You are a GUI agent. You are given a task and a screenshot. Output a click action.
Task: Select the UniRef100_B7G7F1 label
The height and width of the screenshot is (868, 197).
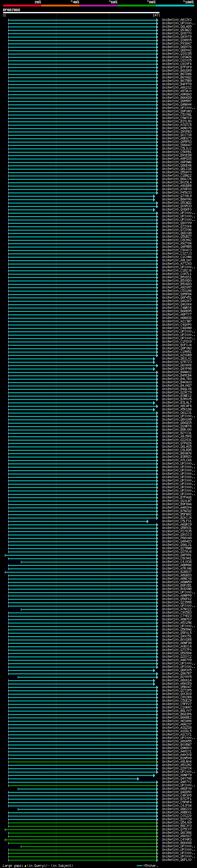tap(177, 799)
